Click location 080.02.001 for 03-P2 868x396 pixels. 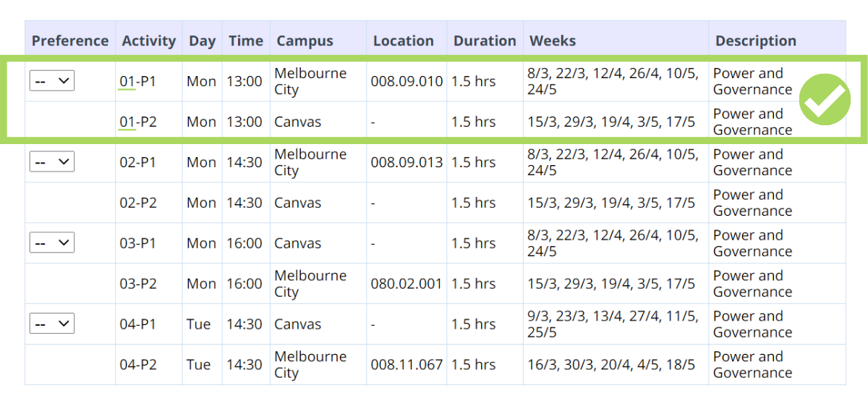[x=406, y=284]
